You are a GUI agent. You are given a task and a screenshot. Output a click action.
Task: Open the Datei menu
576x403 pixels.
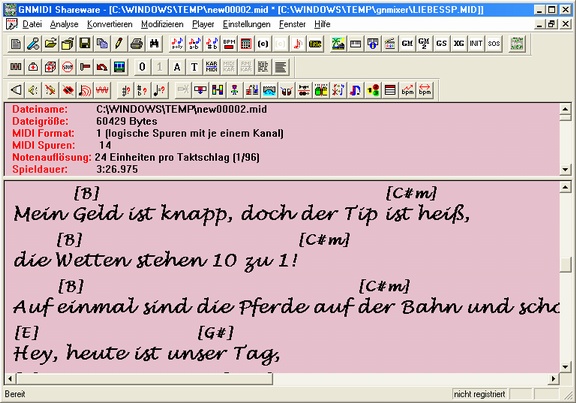pyautogui.click(x=32, y=24)
